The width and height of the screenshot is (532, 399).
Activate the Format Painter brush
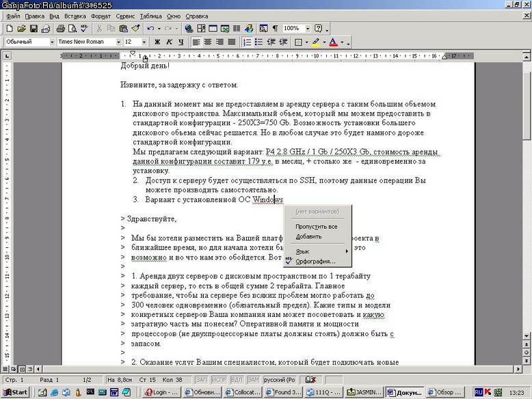(x=135, y=29)
